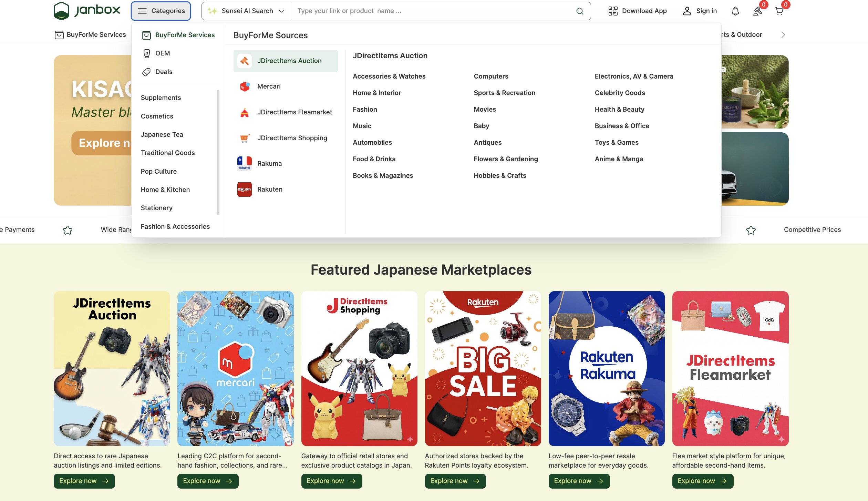This screenshot has width=868, height=501.
Task: Open Electronics, AV & Camera
Action: [x=634, y=76]
